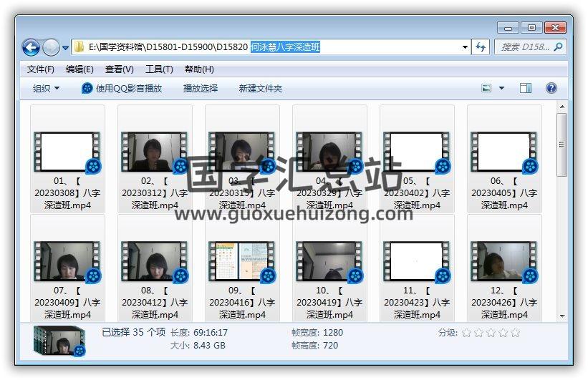
Task: Set rating to one star
Action: click(x=466, y=332)
